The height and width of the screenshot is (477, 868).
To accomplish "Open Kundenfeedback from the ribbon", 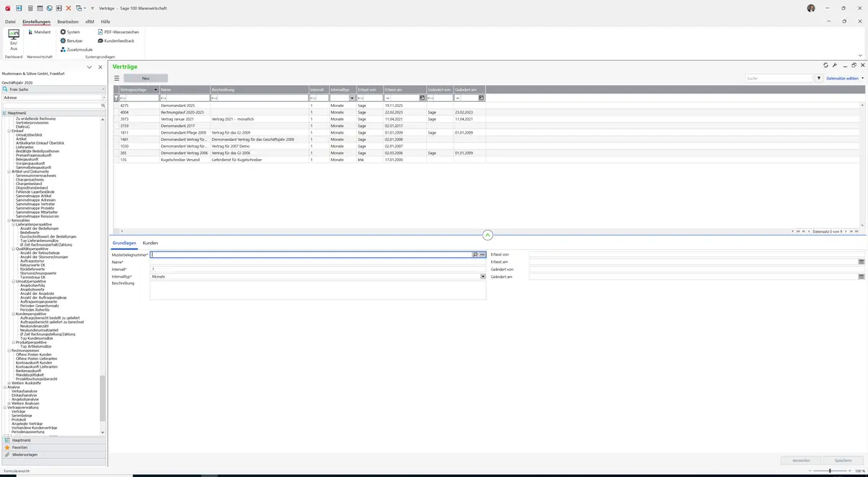I will pos(116,41).
